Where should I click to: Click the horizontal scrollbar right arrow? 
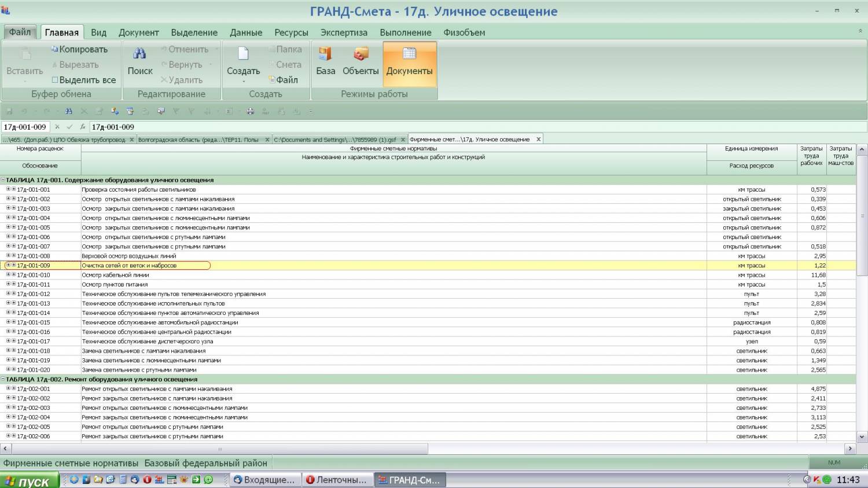click(850, 449)
